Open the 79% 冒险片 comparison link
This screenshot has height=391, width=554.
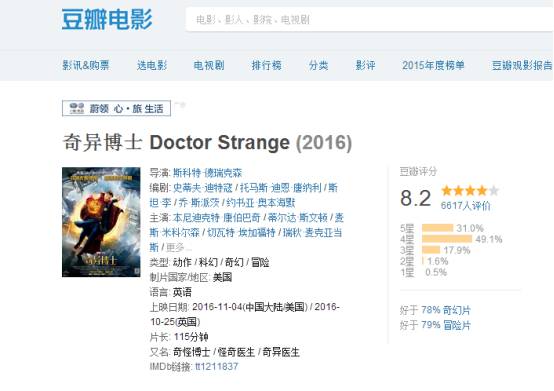point(446,325)
